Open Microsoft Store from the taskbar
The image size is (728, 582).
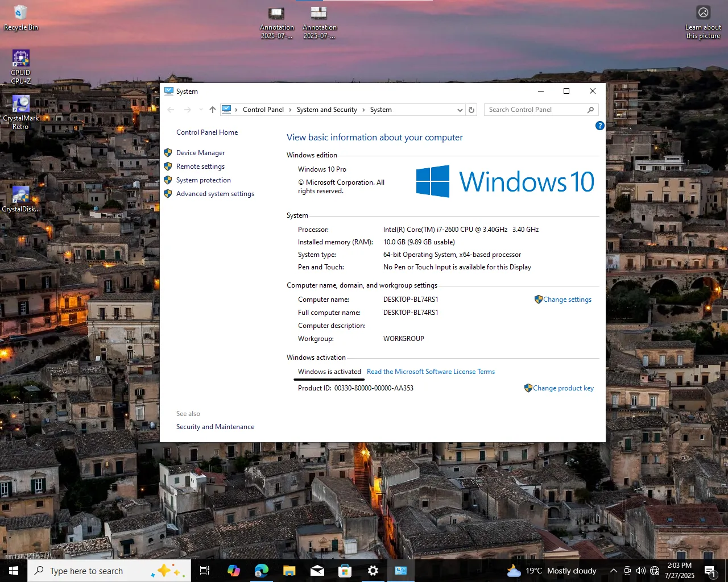(x=345, y=571)
